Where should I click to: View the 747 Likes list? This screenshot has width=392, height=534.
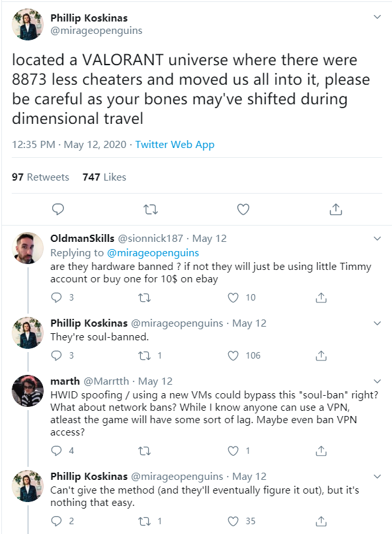pos(104,177)
